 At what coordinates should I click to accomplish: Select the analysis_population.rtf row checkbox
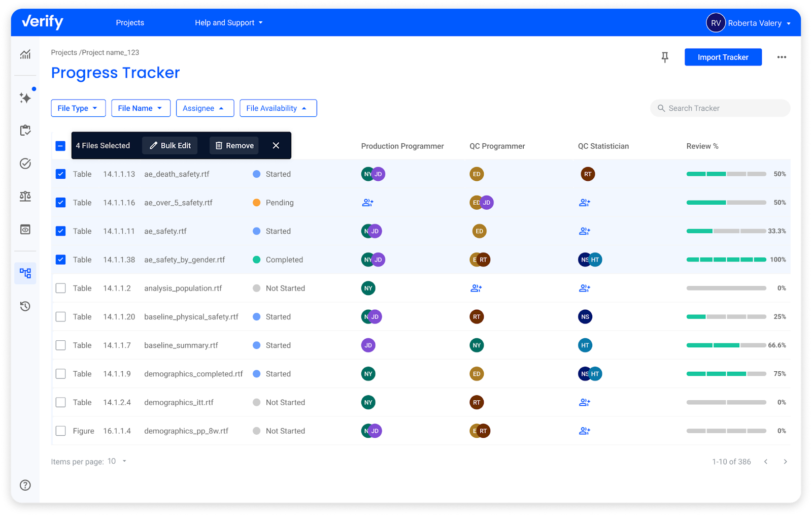point(60,288)
